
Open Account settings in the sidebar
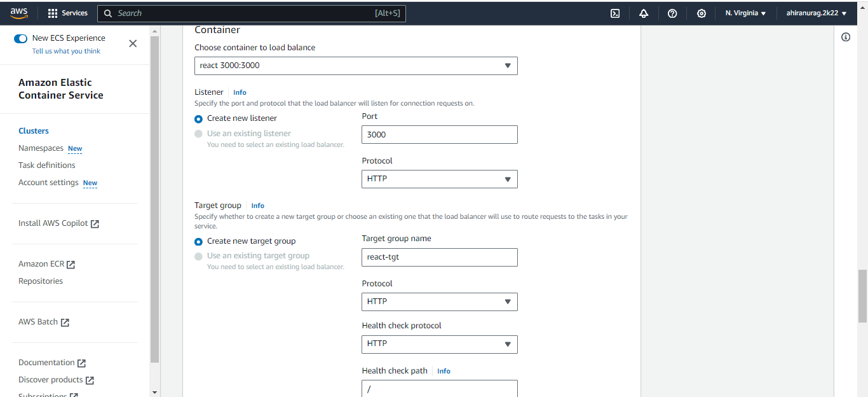[48, 183]
